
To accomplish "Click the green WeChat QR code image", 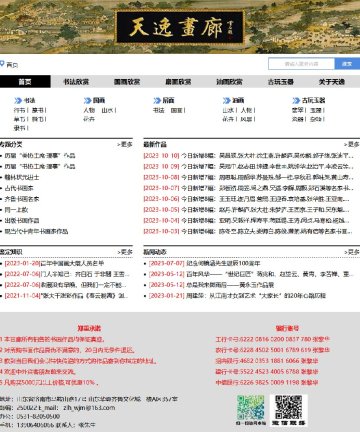I will pos(251,408).
